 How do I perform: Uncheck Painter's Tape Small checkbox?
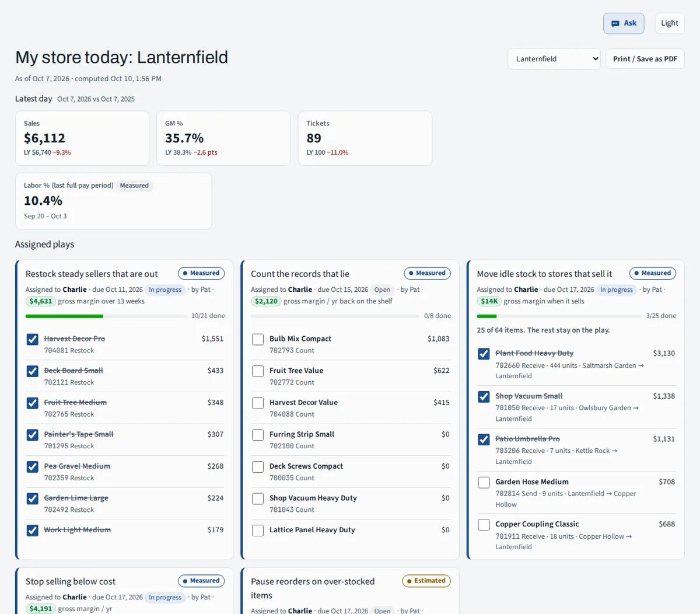33,435
